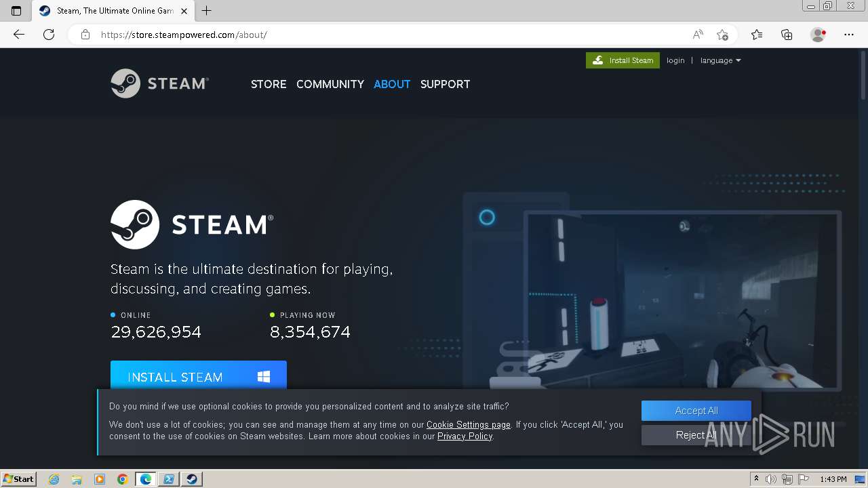
Task: Click the Portal game screenshot image
Action: pyautogui.click(x=682, y=300)
